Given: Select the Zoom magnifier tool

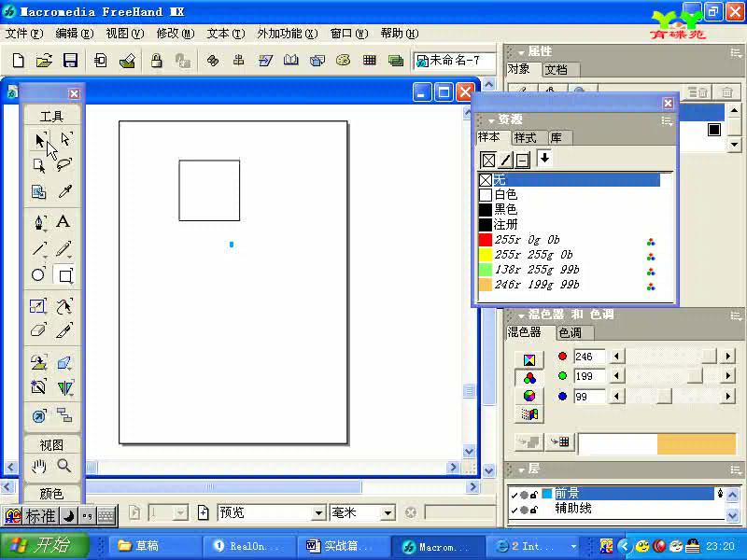Looking at the screenshot, I should point(64,466).
